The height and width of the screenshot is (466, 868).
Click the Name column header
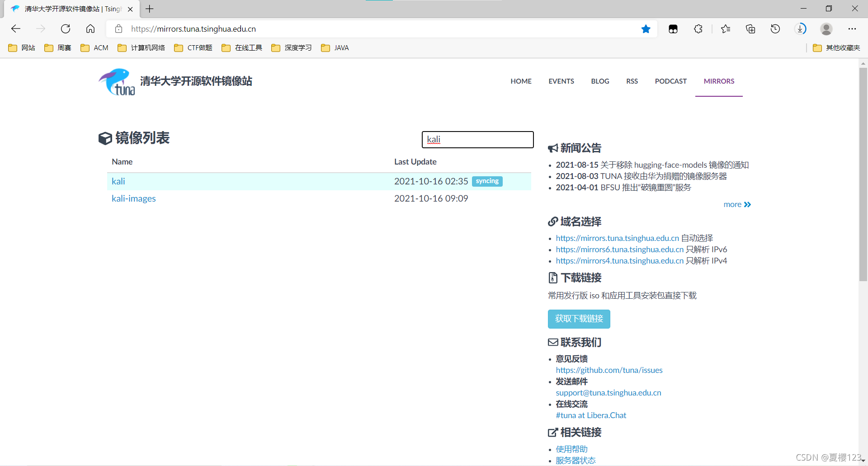pyautogui.click(x=122, y=162)
